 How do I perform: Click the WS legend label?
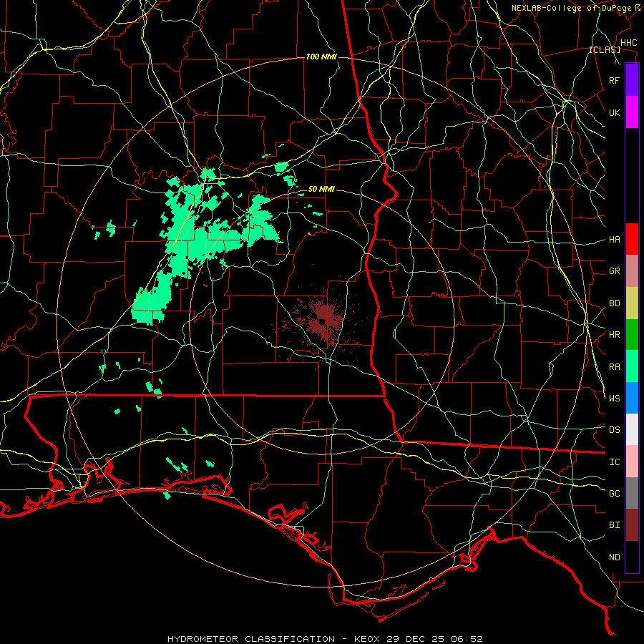click(x=614, y=398)
